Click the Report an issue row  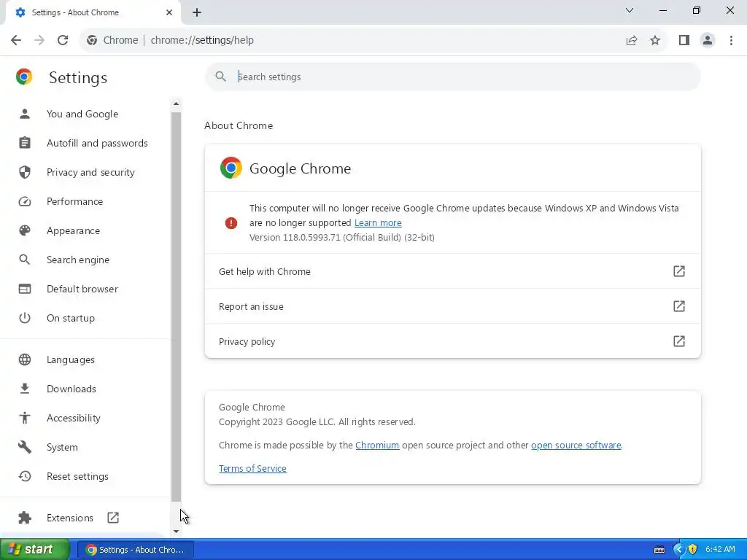tap(452, 306)
